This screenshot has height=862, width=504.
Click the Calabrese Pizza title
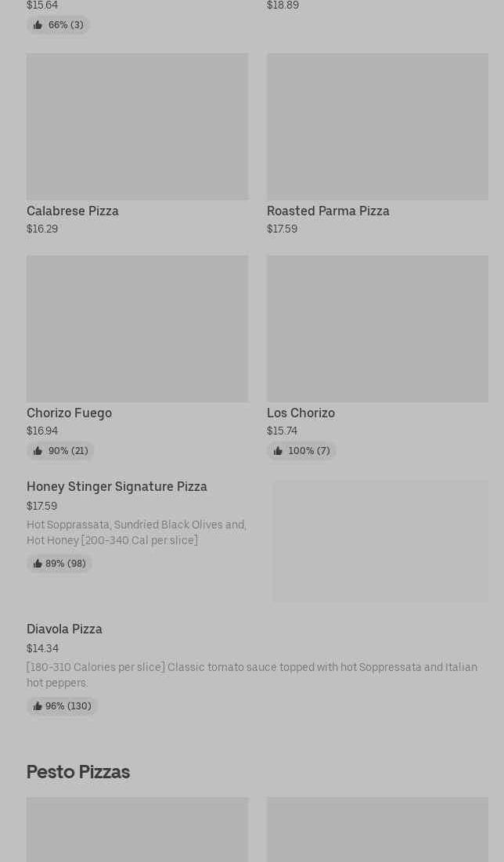click(73, 211)
